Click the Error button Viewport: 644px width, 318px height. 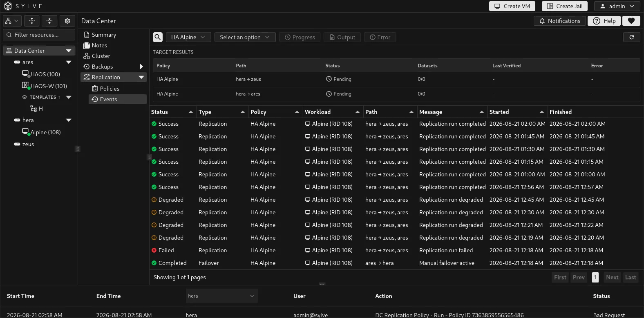380,37
